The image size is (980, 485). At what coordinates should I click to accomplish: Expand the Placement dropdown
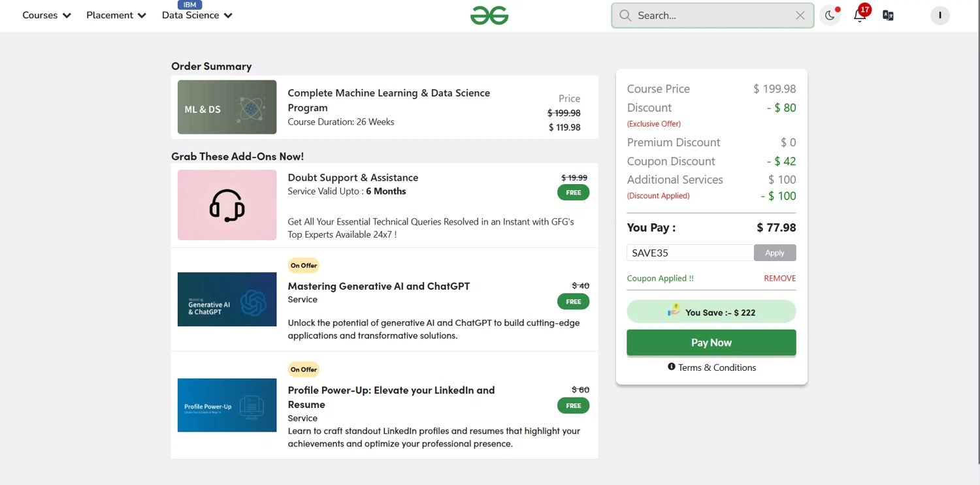[116, 15]
